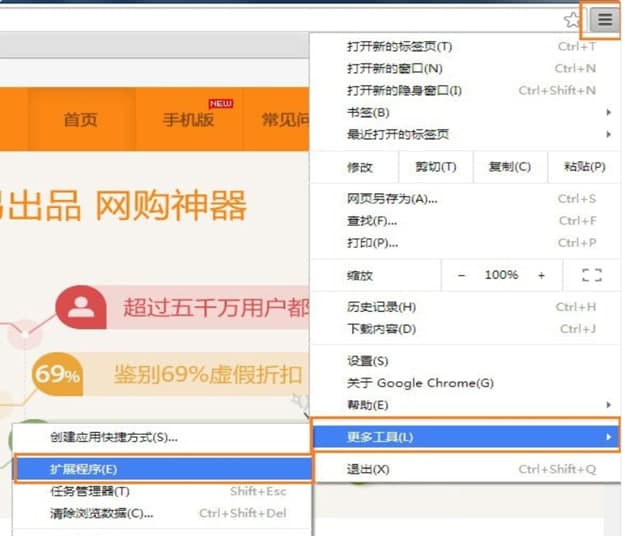Click the Chrome hamburger menu icon

(x=604, y=19)
